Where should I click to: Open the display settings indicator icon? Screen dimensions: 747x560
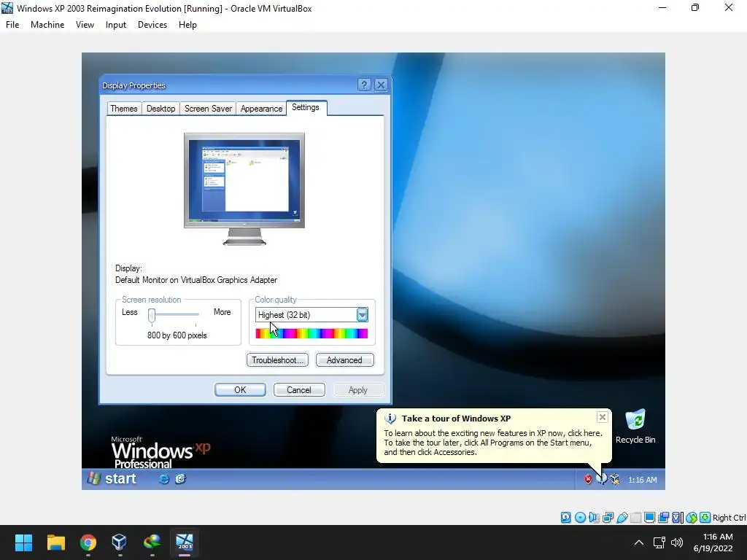649,518
